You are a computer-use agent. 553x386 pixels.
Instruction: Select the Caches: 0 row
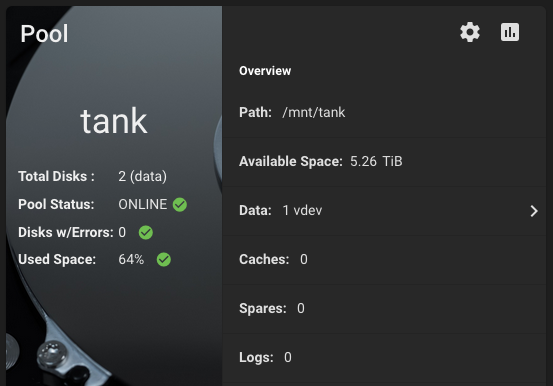click(x=384, y=260)
